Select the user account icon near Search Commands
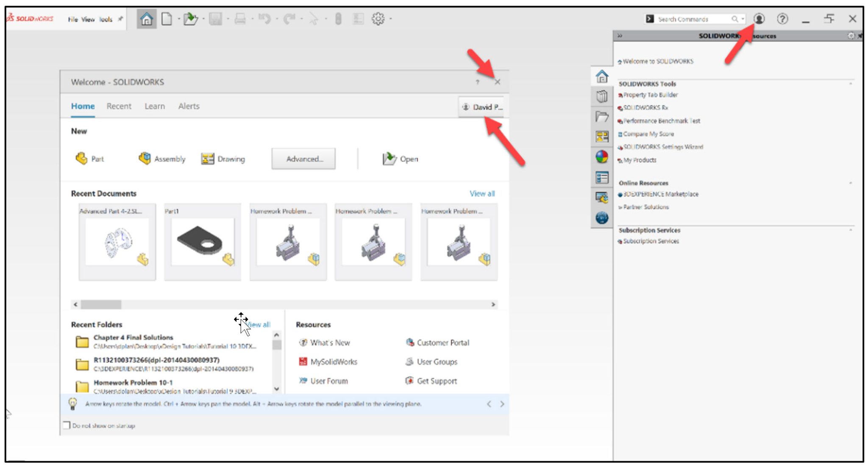 (760, 19)
